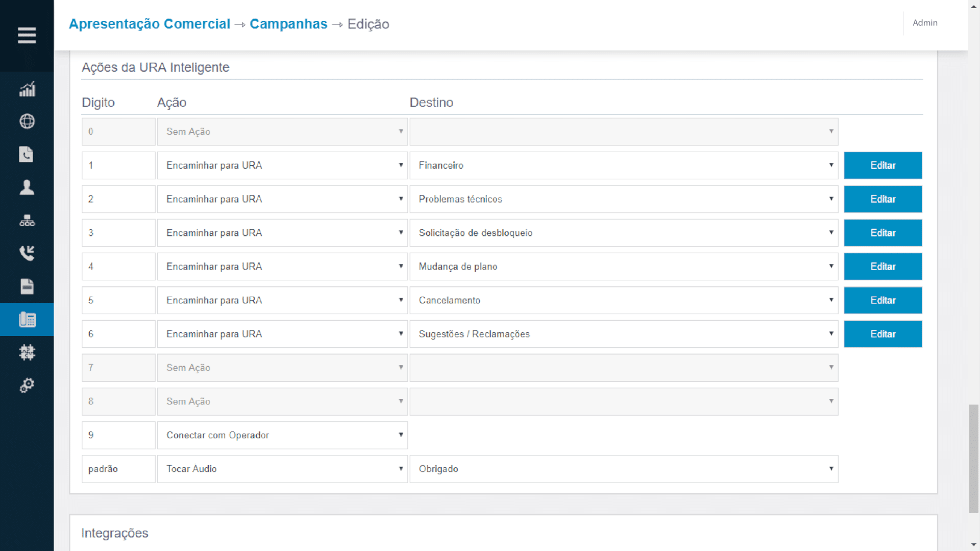Viewport: 980px width, 551px height.
Task: Open Ação dropdown for digit 4
Action: click(x=282, y=267)
